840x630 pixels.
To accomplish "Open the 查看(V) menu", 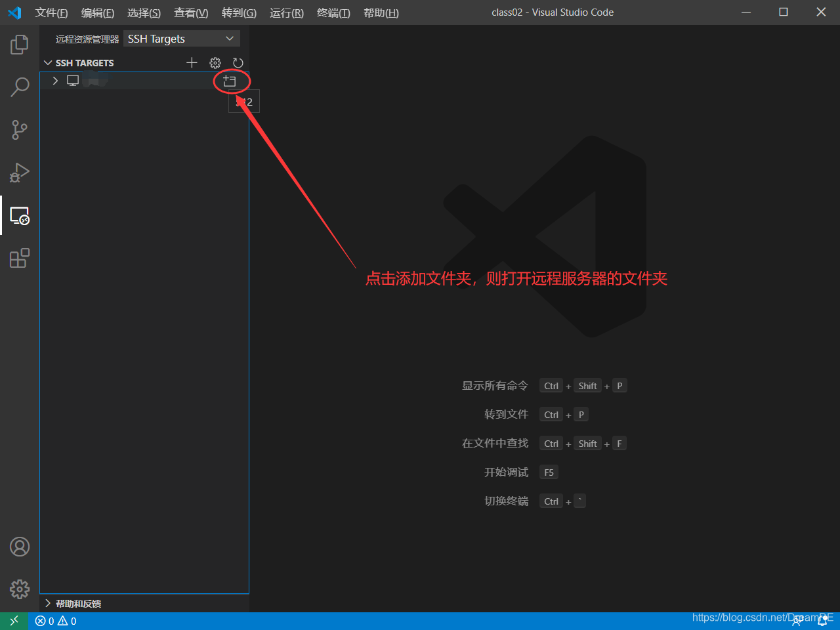I will tap(191, 12).
